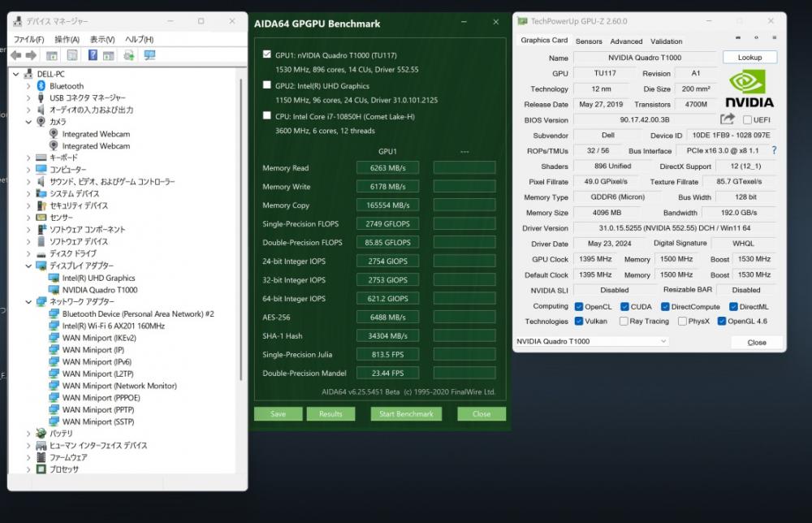Viewport: 812px width, 523px height.
Task: Click the Back arrow in Device Manager toolbar
Action: (16, 55)
